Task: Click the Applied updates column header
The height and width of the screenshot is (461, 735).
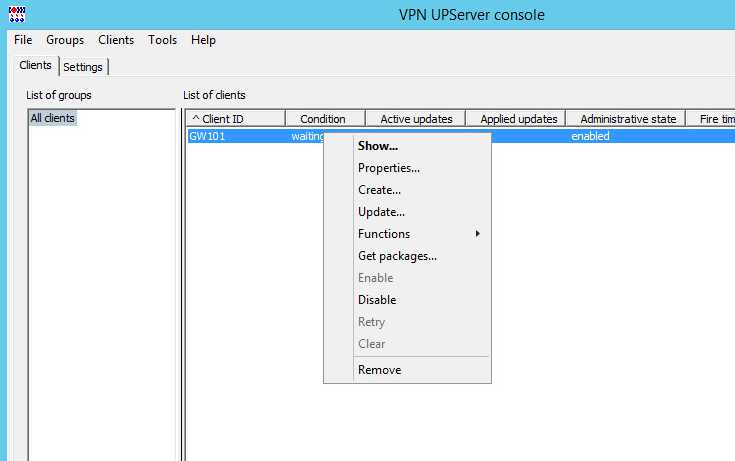Action: [516, 119]
